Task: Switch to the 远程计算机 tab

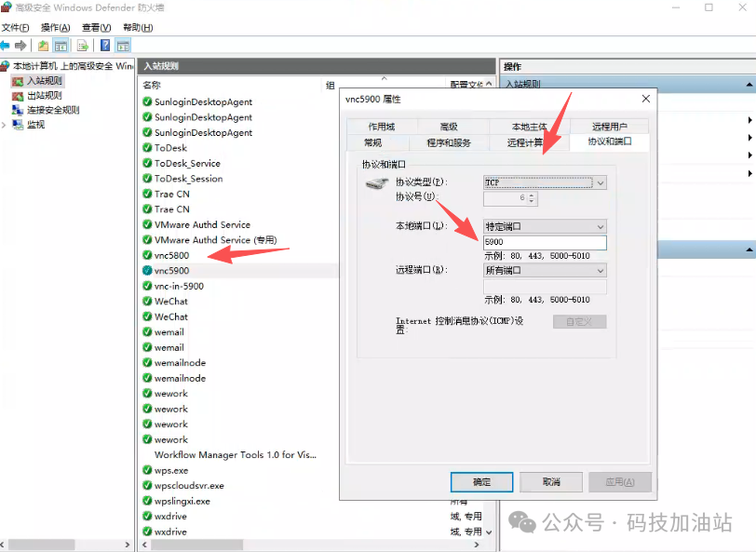Action: 529,142
